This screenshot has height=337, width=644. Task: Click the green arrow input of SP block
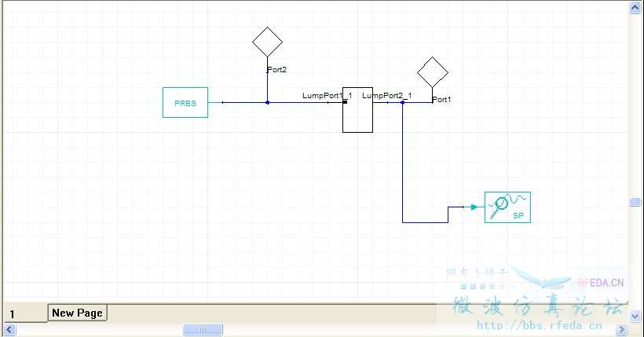[x=474, y=207]
